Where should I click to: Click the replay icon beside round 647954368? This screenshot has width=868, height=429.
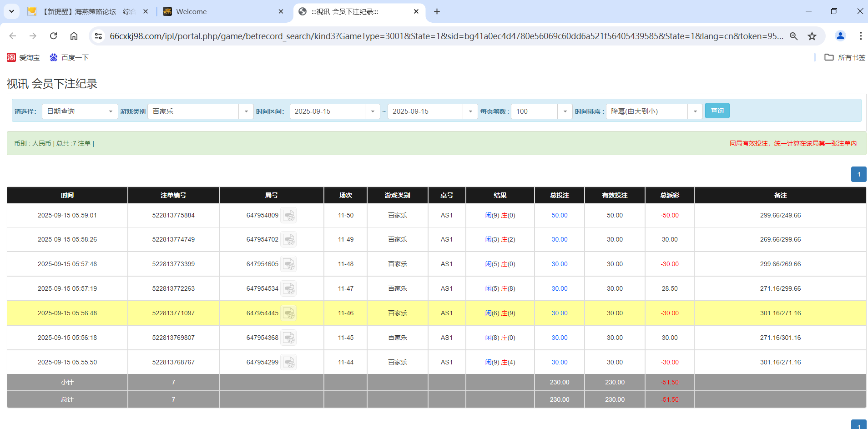(289, 338)
